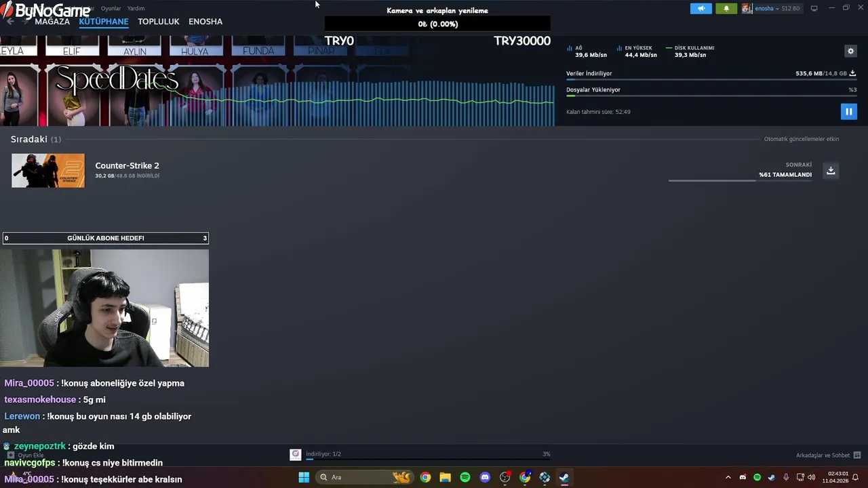Click the Dosyalar Yükleniyor progress bar
Screen dimensions: 868x488
tap(711, 96)
